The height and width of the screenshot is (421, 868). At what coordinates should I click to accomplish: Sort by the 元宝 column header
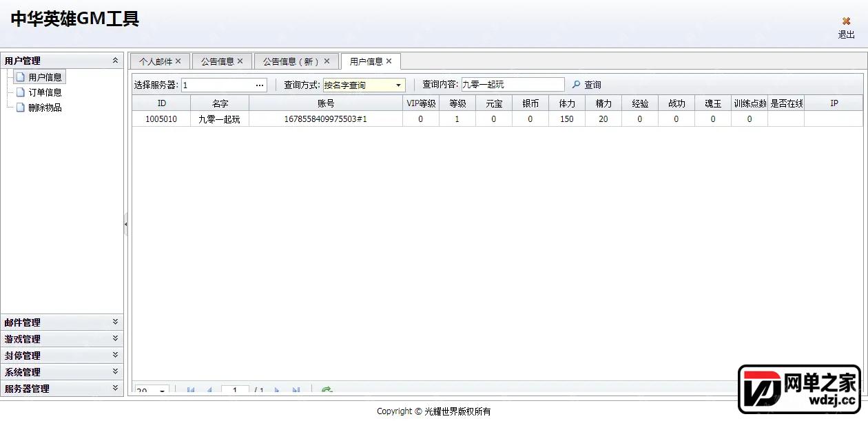coord(494,103)
